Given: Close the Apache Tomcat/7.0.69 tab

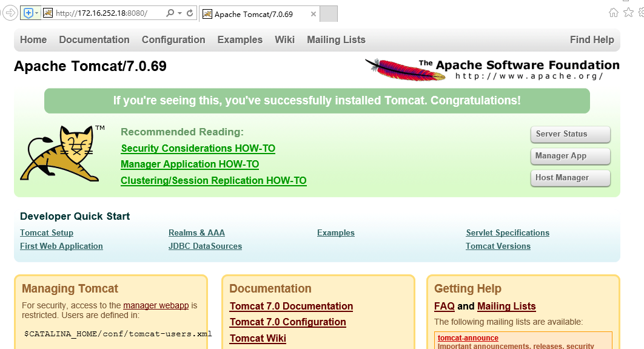Looking at the screenshot, I should 314,15.
